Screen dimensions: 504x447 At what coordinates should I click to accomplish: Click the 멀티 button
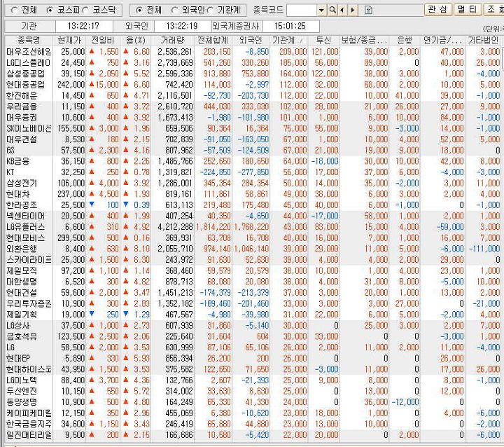pyautogui.click(x=467, y=9)
